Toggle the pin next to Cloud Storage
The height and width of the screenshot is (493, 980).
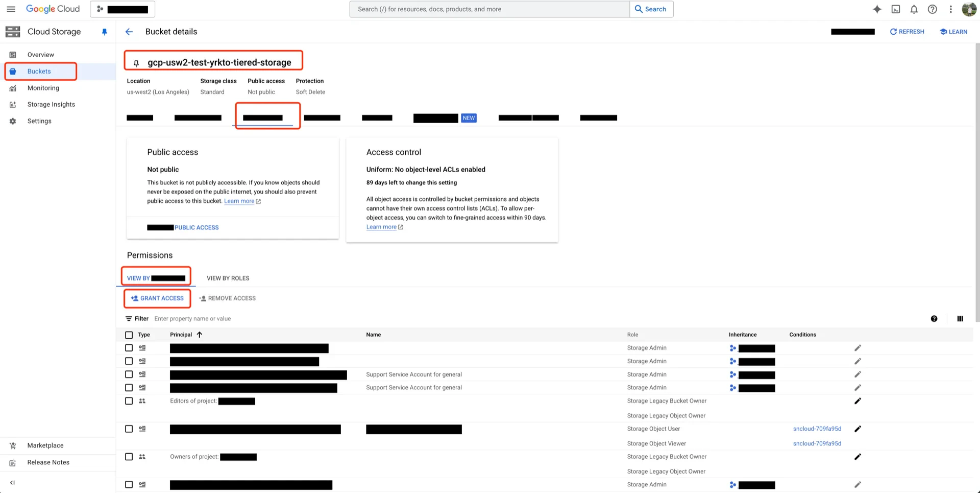tap(105, 32)
